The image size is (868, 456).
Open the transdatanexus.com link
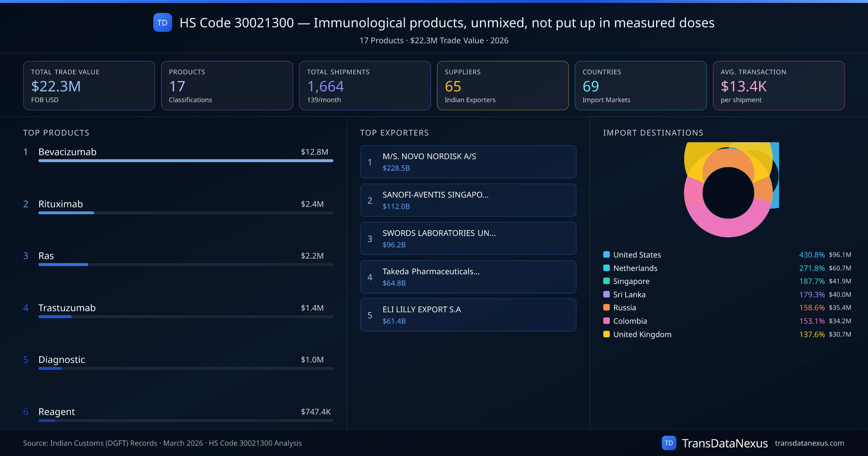(809, 443)
